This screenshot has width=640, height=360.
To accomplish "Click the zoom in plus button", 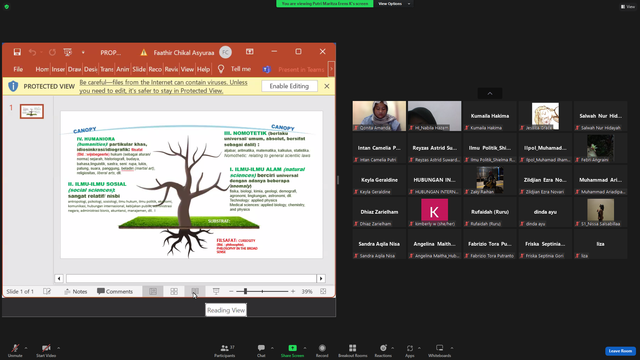I will pyautogui.click(x=293, y=291).
